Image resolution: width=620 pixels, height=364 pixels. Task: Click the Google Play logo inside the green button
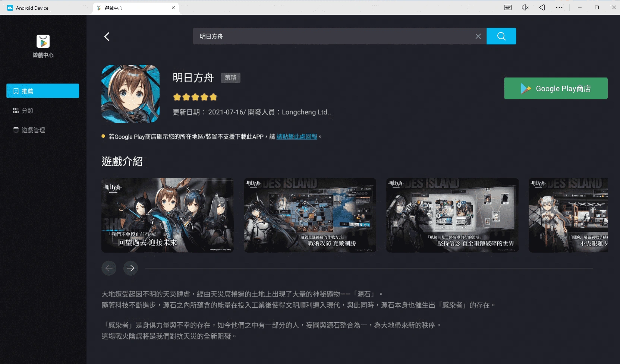(x=526, y=88)
